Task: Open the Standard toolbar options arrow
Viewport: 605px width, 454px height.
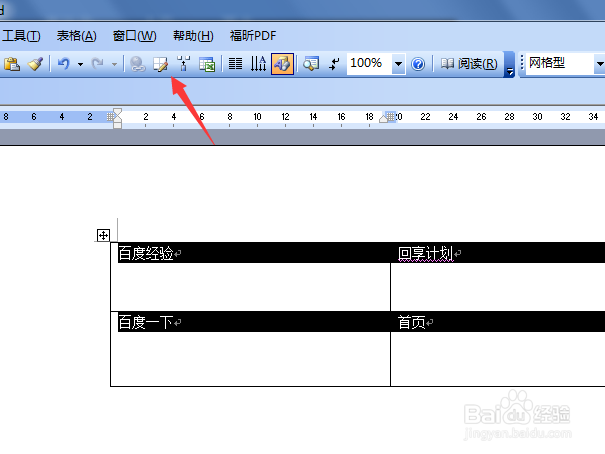Action: (510, 64)
